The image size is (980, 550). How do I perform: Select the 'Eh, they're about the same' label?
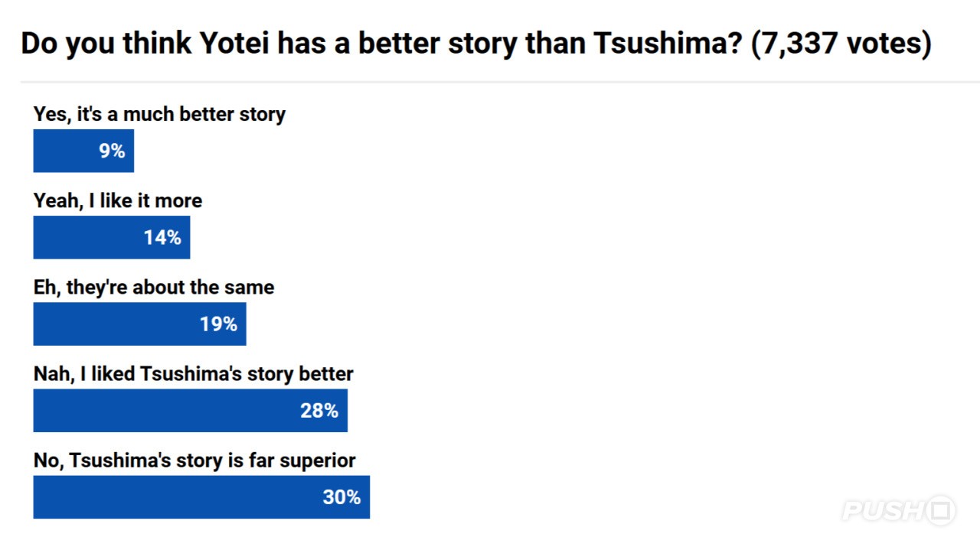(x=154, y=287)
